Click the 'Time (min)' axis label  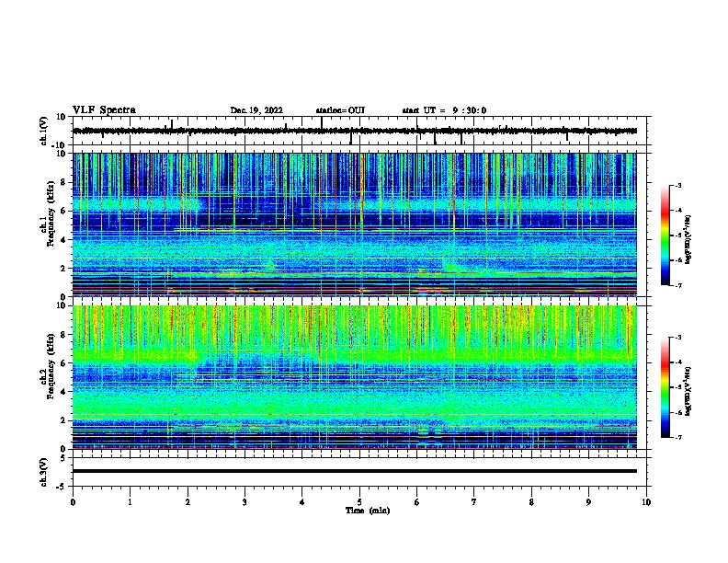[368, 511]
